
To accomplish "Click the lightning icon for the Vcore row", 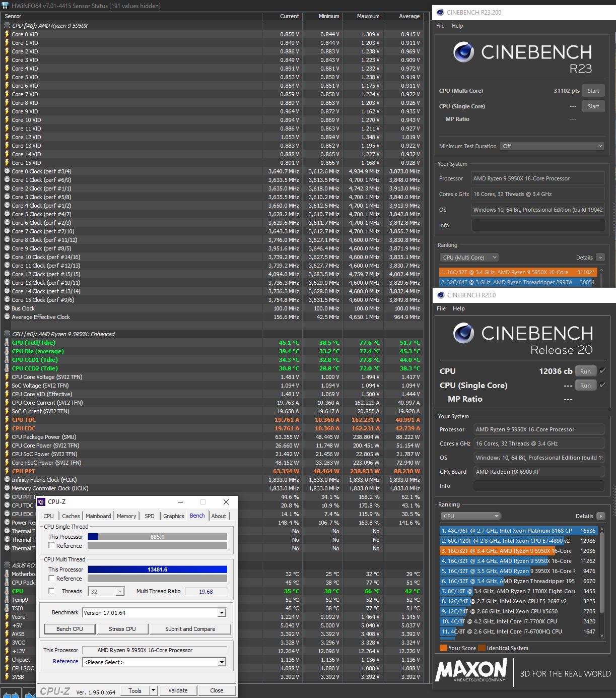I will pos(7,617).
